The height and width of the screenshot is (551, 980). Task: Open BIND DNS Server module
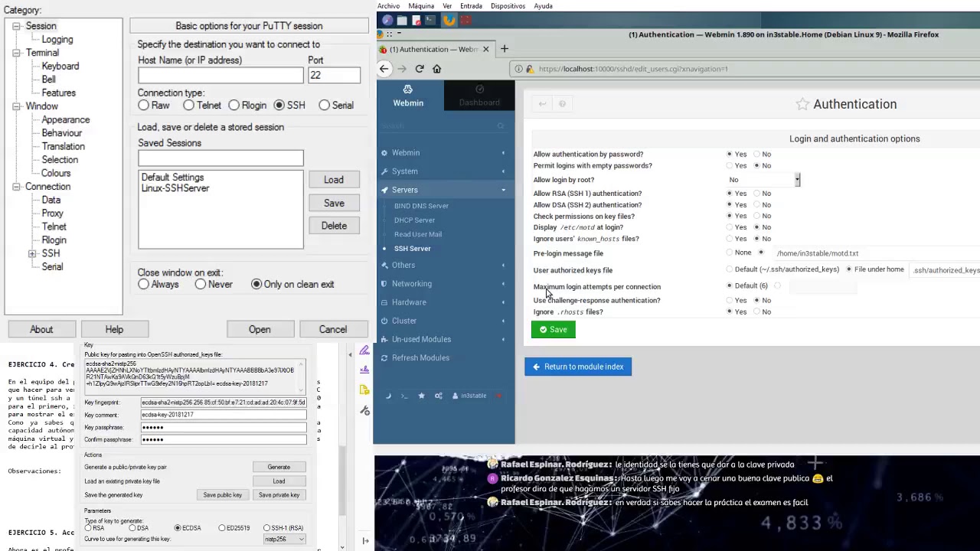[421, 206]
